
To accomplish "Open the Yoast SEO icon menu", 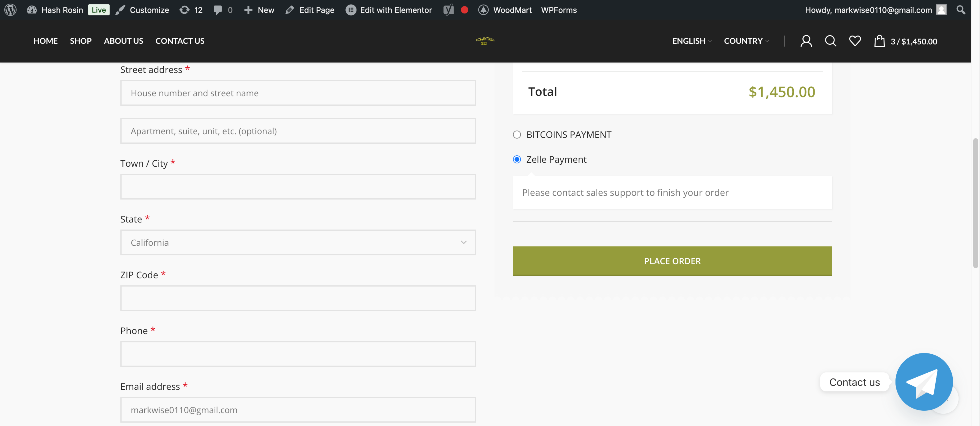I will point(449,10).
